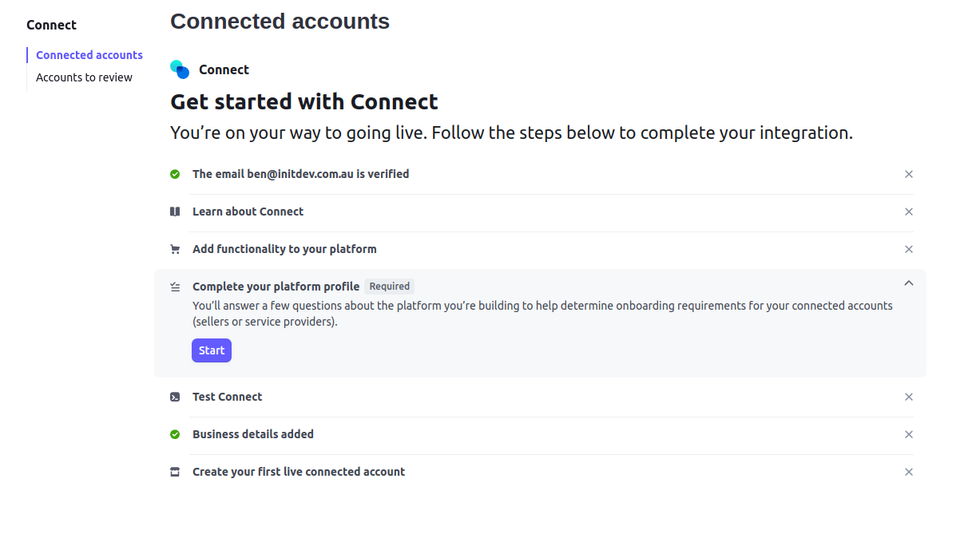This screenshot has width=980, height=542.
Task: Select Connected accounts in the sidebar
Action: [89, 54]
